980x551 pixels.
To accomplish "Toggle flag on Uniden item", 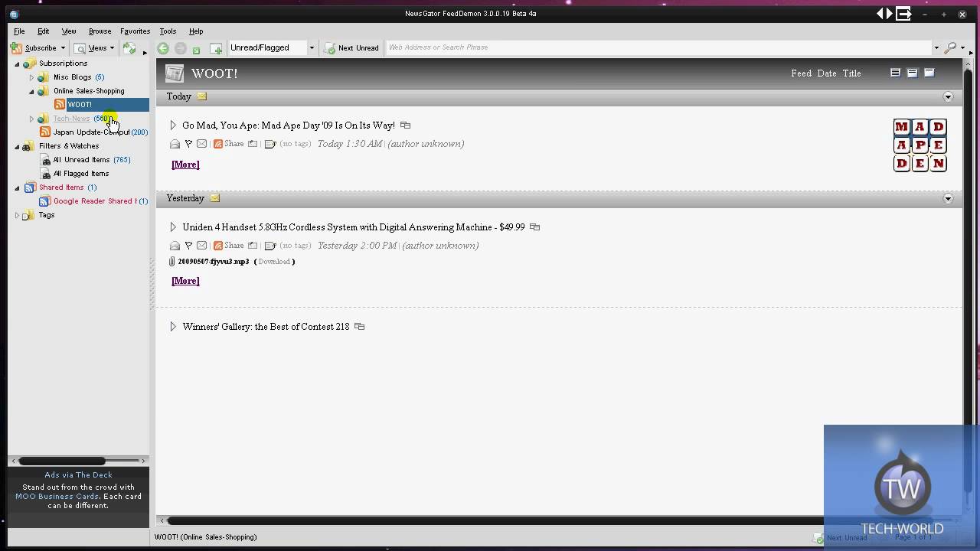I will (x=188, y=246).
